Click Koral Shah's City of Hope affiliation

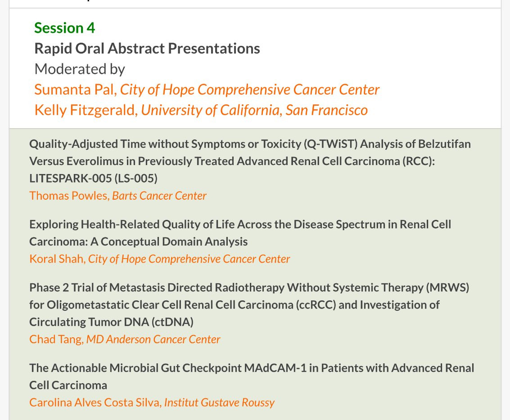189,259
